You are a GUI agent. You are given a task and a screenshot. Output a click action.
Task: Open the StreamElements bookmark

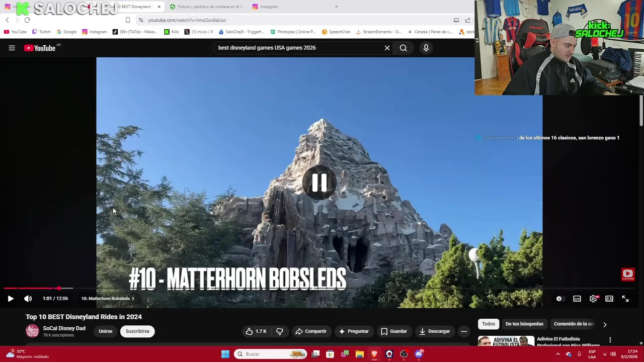[x=378, y=32]
